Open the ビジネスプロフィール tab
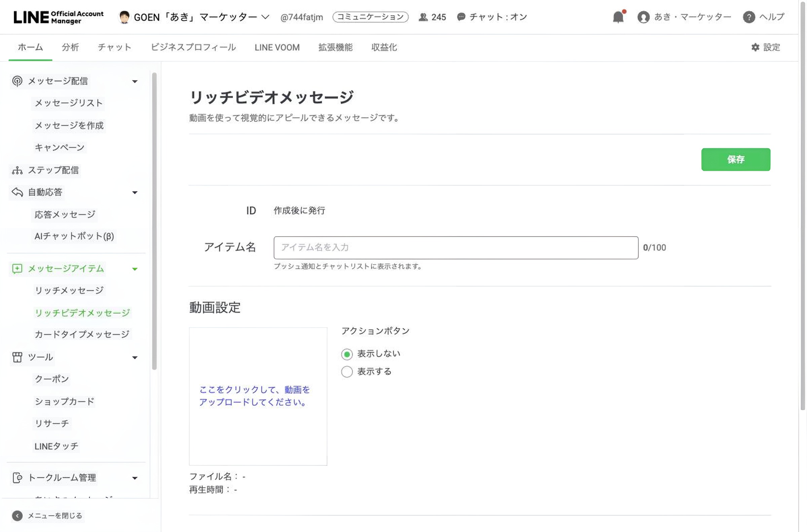807x532 pixels. [193, 47]
